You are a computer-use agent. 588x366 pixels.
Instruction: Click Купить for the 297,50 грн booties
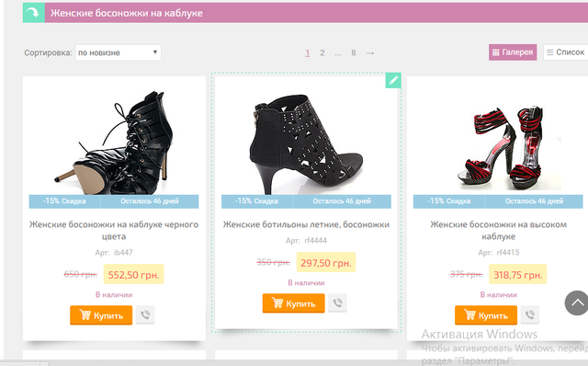click(x=293, y=303)
